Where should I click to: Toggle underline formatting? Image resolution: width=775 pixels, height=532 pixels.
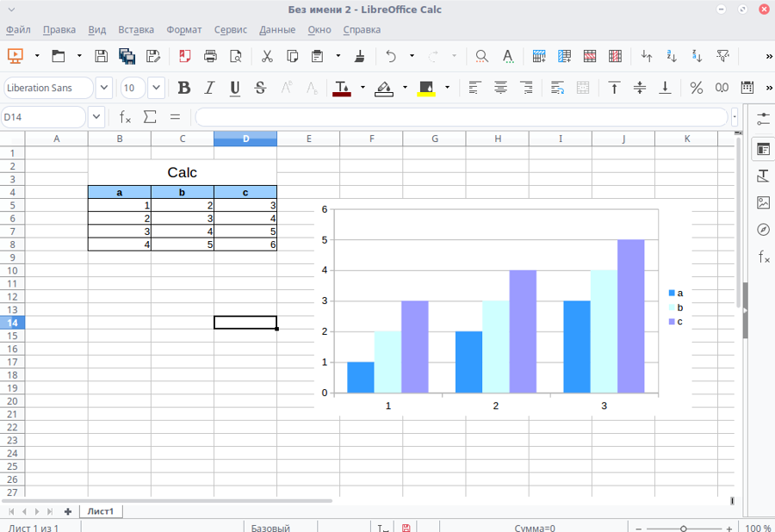click(232, 87)
